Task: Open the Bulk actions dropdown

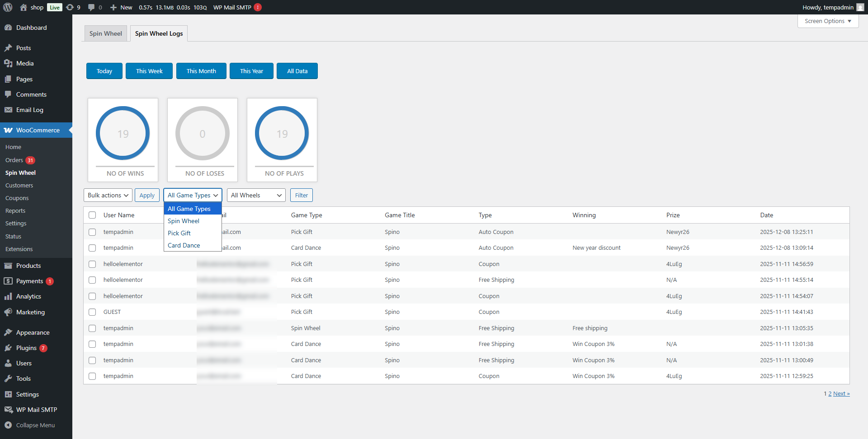Action: (x=108, y=195)
